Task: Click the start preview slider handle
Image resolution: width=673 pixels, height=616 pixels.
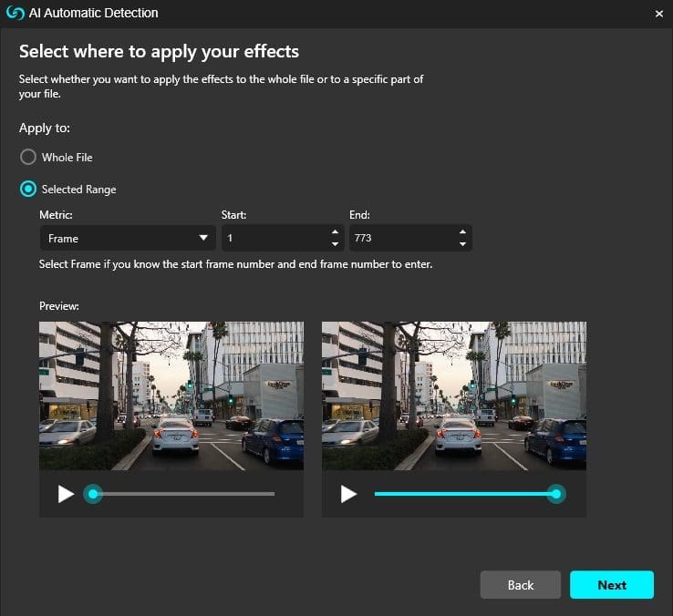Action: [92, 494]
